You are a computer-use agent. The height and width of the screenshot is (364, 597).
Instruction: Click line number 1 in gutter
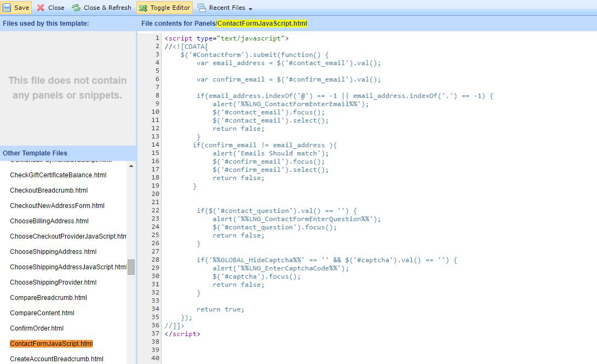coord(157,38)
